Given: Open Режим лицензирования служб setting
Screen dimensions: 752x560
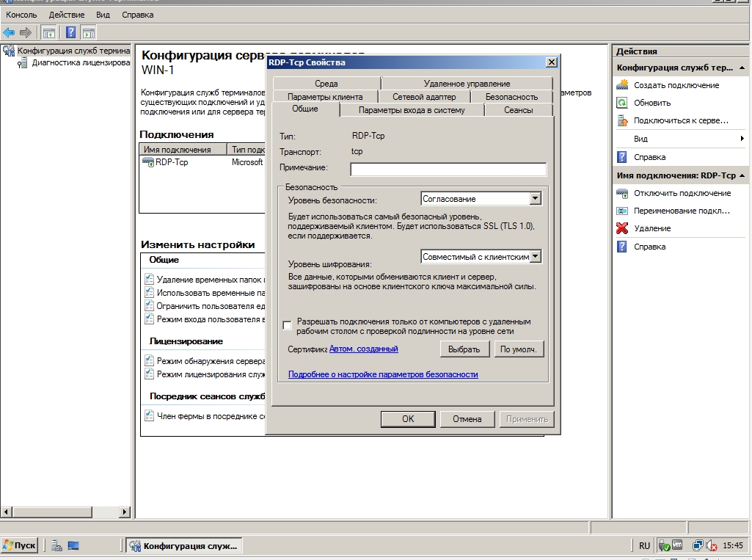Looking at the screenshot, I should coord(211,374).
